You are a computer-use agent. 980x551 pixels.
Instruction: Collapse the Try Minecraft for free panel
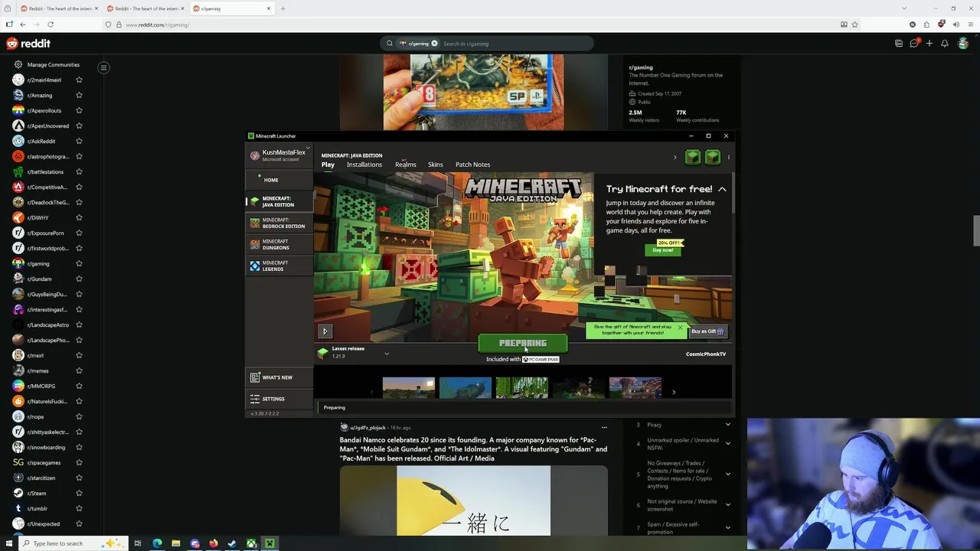(722, 189)
